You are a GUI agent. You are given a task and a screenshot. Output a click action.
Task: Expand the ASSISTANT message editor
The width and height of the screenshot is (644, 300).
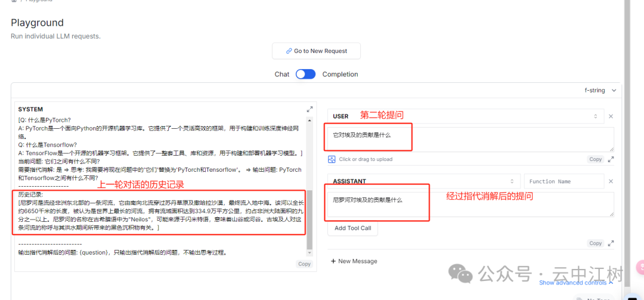(x=611, y=243)
